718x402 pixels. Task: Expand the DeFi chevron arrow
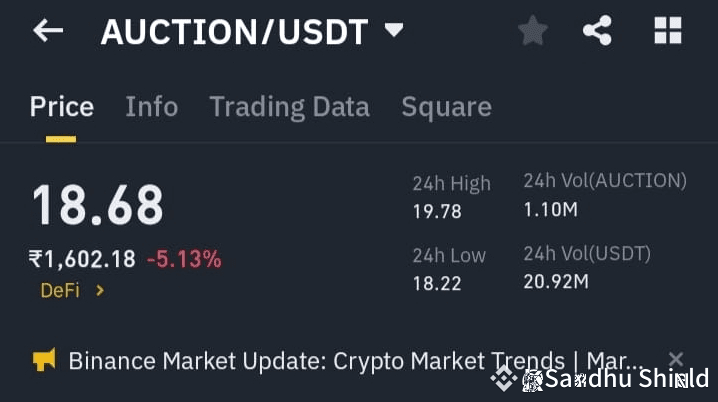click(99, 291)
